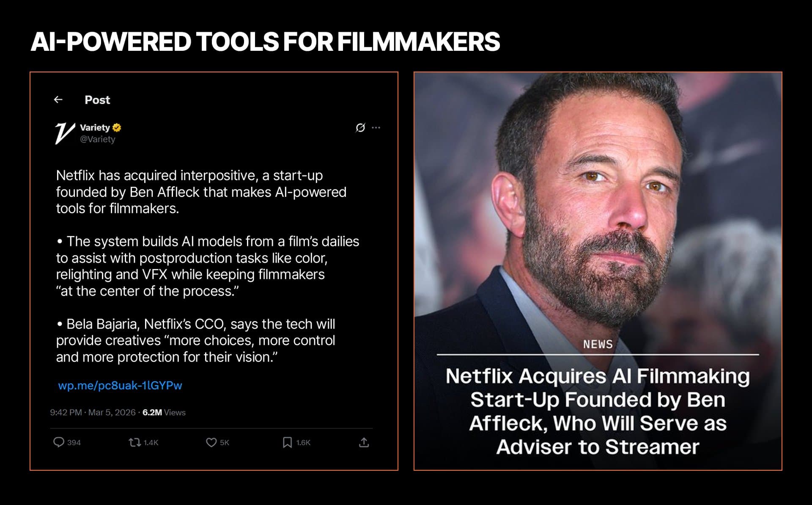Viewport: 812px width, 505px height.
Task: Click the 9:42 PM Mar 5, 2026 timestamp
Action: coord(93,412)
